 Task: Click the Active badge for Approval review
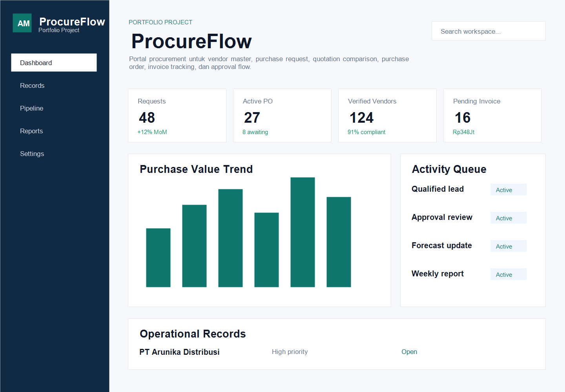508,218
